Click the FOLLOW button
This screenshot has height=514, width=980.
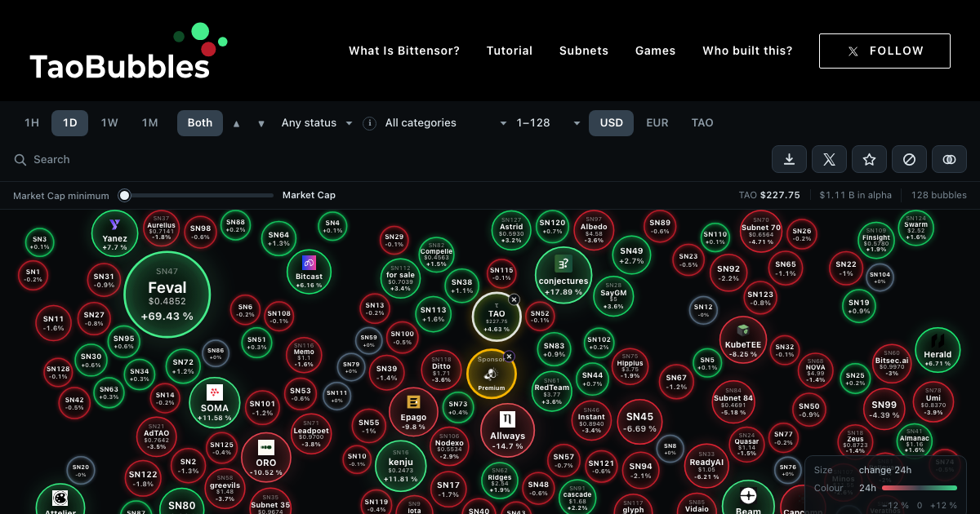pyautogui.click(x=884, y=51)
